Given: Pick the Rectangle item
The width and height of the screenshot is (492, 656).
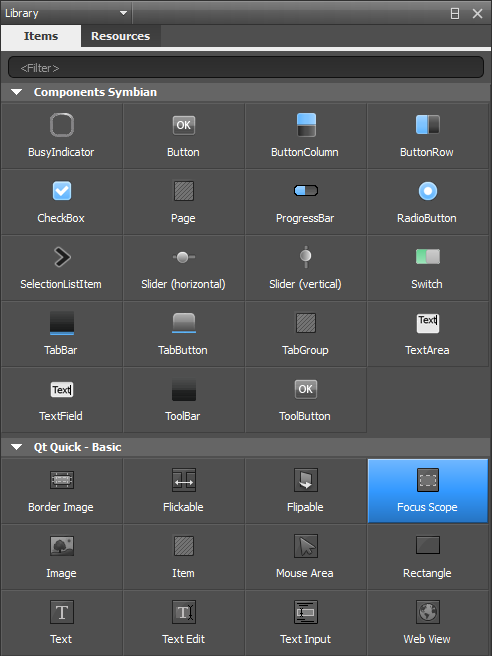Looking at the screenshot, I should tap(428, 557).
